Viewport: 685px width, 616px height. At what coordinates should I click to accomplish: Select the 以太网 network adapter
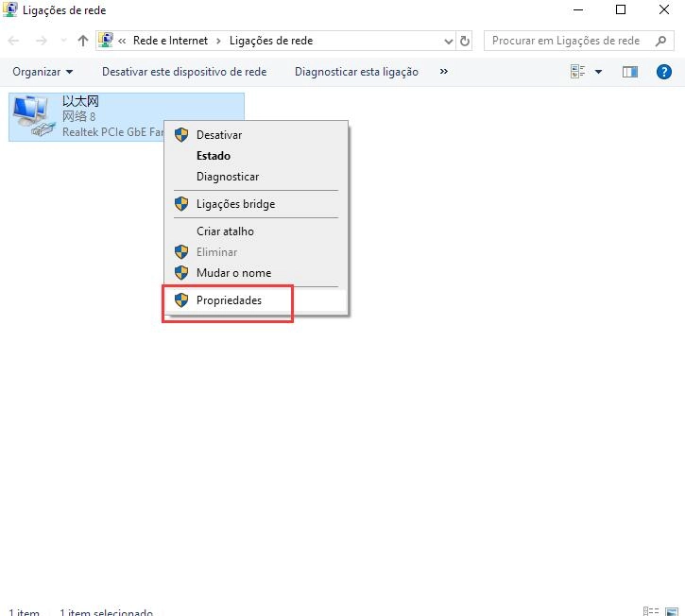pyautogui.click(x=127, y=116)
